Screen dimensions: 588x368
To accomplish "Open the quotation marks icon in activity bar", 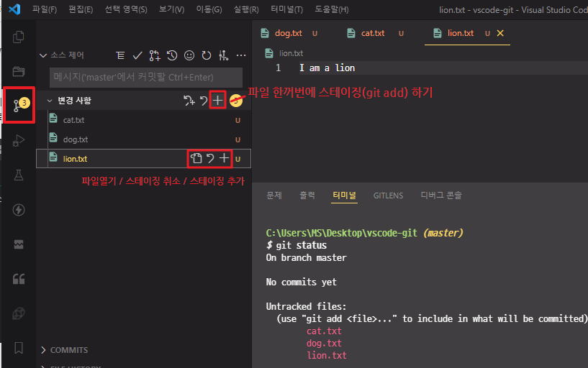I will [19, 279].
